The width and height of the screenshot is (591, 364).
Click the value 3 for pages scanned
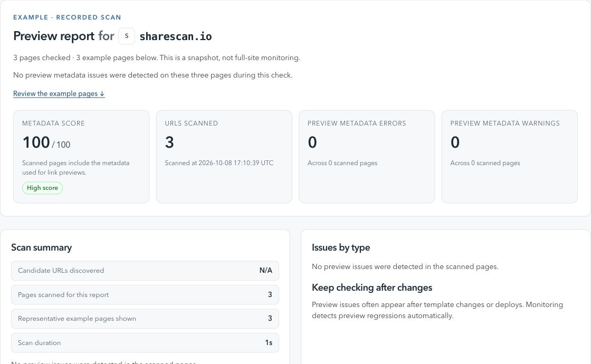(270, 295)
